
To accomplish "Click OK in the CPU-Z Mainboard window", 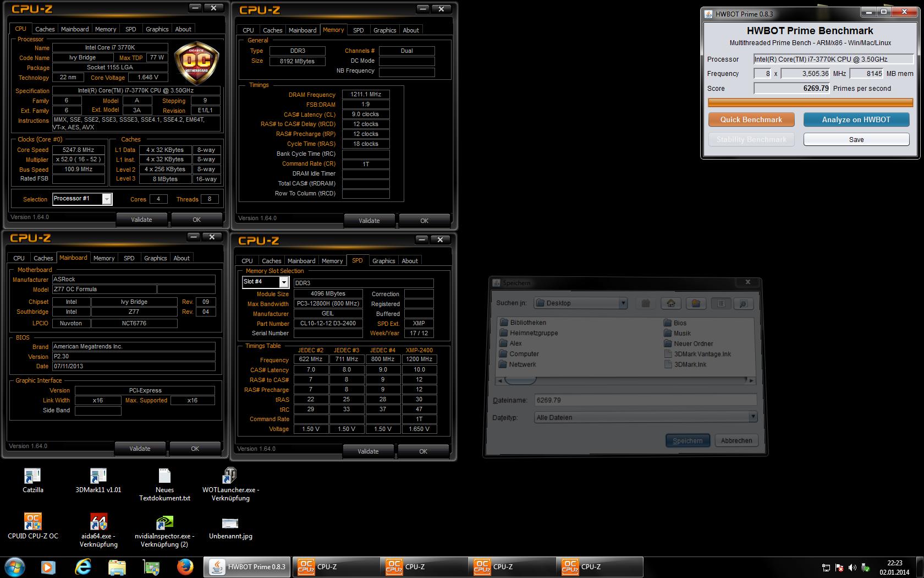I will (195, 449).
